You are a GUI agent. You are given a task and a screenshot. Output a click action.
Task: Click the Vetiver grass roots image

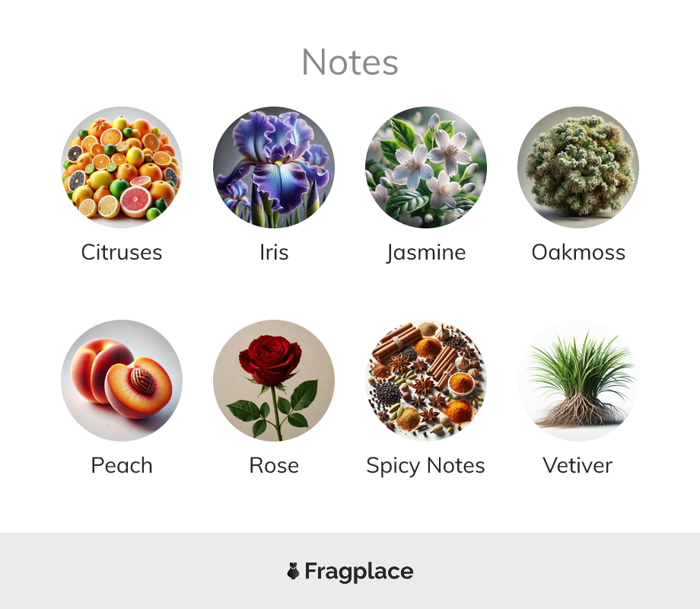click(578, 380)
